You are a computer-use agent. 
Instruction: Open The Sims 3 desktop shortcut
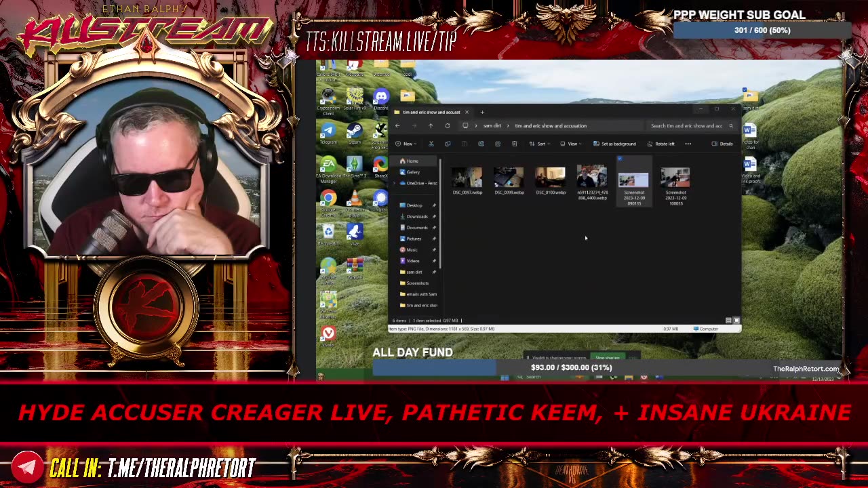point(355,167)
